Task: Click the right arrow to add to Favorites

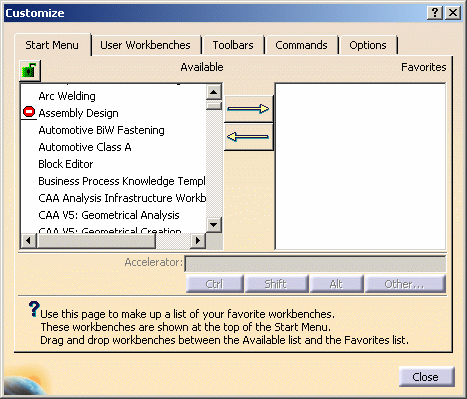Action: coord(249,109)
